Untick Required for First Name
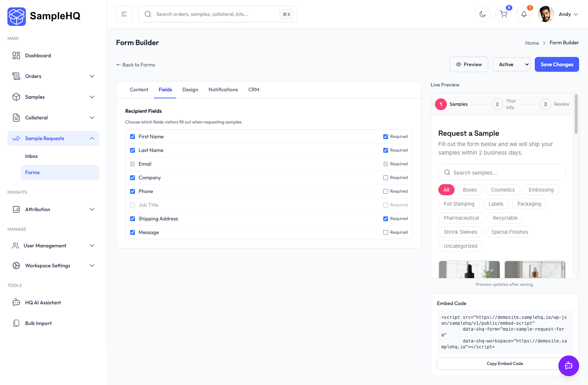This screenshot has height=385, width=588. (386, 136)
